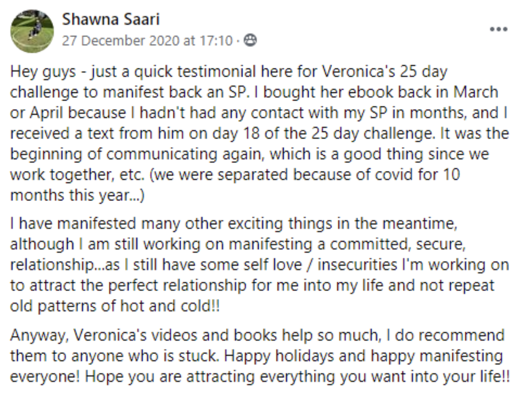
Task: Click the line starting 'to attract the perfect'
Action: click(x=252, y=286)
